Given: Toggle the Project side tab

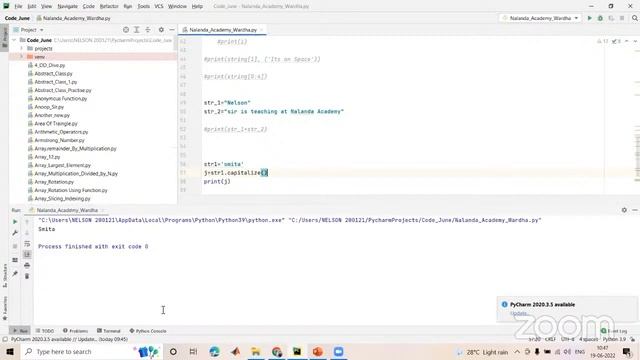Looking at the screenshot, I should (4, 38).
